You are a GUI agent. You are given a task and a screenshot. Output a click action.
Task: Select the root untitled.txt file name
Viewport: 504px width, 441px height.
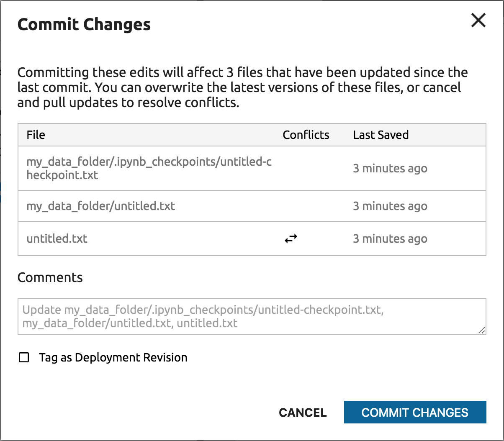click(x=57, y=239)
